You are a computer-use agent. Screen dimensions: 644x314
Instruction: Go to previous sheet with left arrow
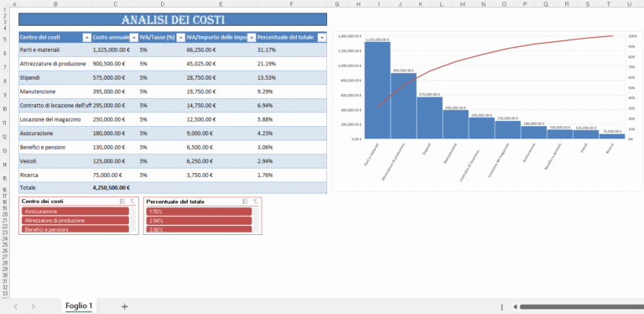point(16,306)
